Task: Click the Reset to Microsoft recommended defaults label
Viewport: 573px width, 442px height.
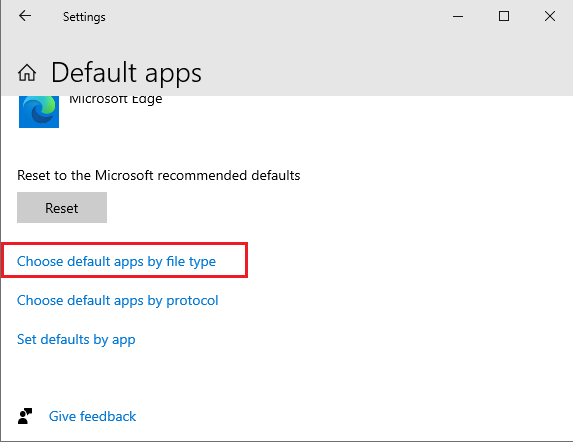Action: (x=159, y=175)
